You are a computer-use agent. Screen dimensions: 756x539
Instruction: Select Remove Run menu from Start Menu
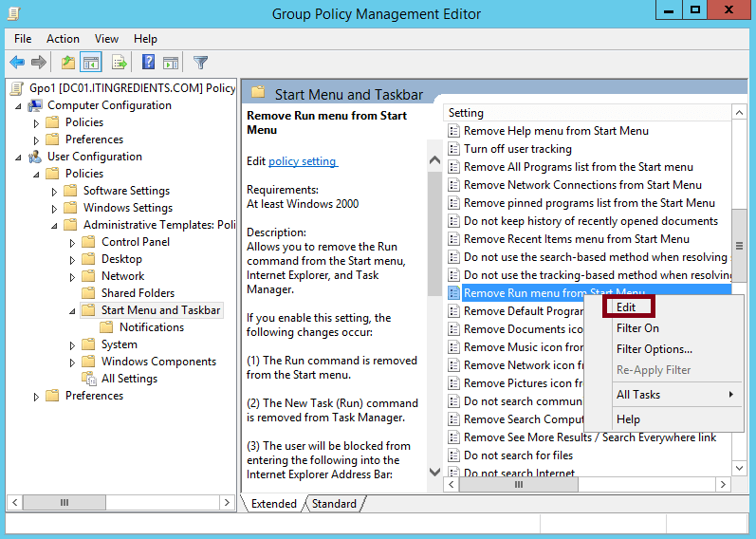coord(555,293)
